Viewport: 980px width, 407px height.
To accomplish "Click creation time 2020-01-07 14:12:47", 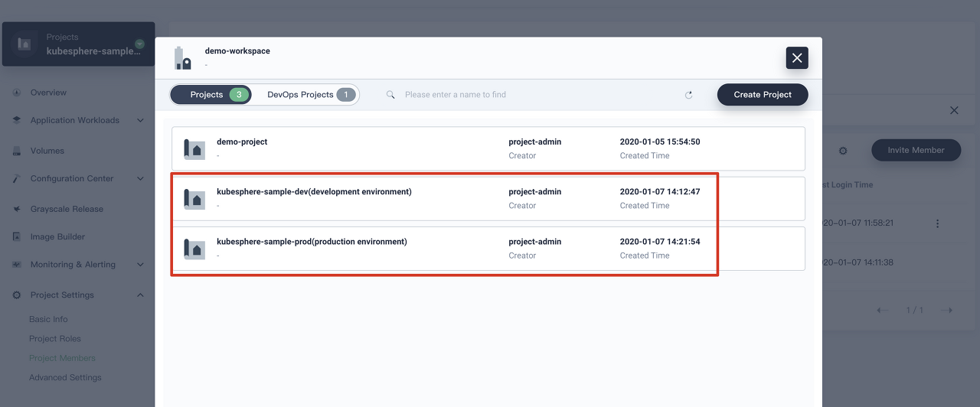I will tap(660, 192).
